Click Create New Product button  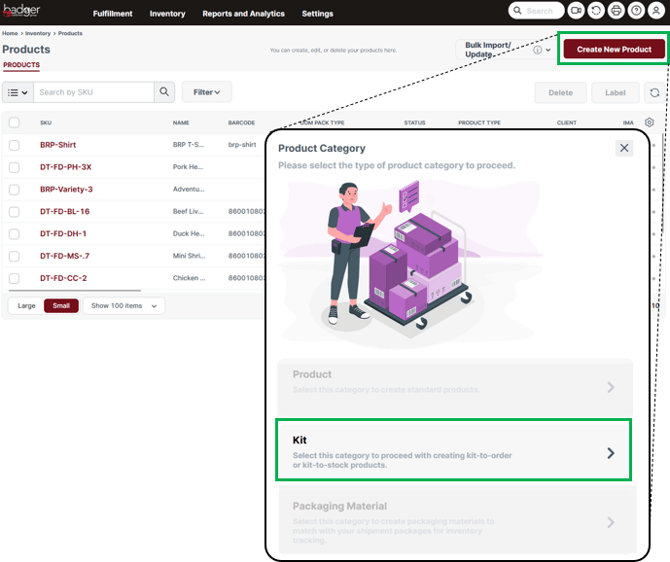pyautogui.click(x=613, y=49)
